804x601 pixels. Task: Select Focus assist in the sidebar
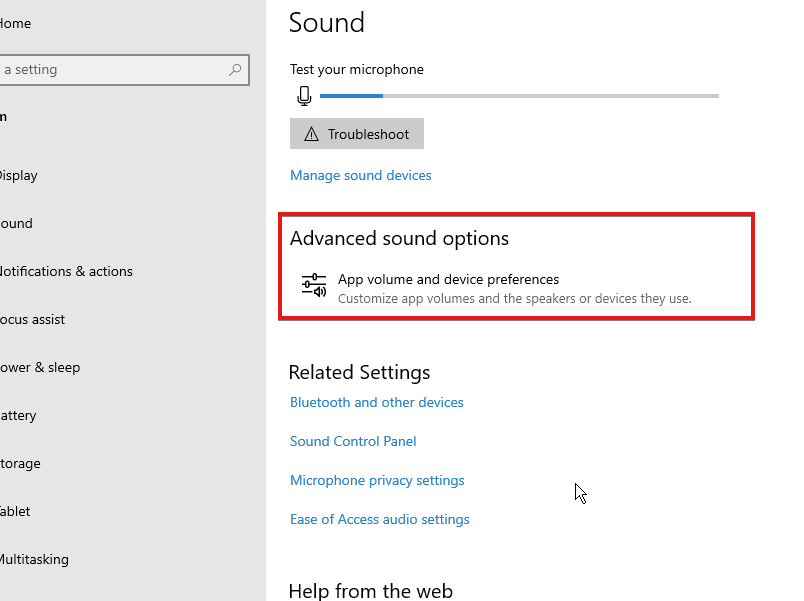(32, 319)
